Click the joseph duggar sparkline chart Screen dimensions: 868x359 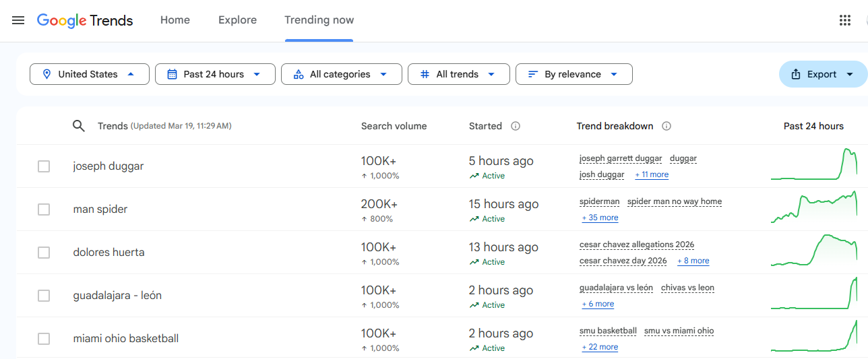click(814, 164)
